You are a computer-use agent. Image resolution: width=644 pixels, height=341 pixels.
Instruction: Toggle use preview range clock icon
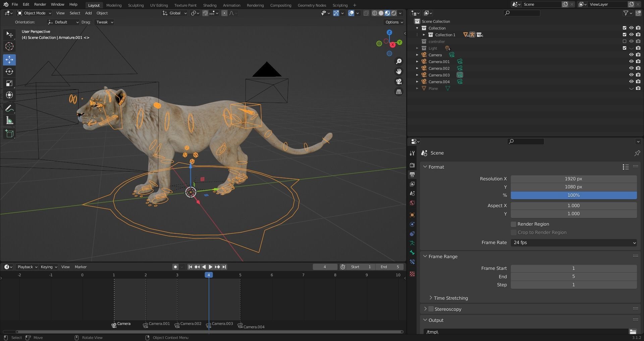click(343, 267)
